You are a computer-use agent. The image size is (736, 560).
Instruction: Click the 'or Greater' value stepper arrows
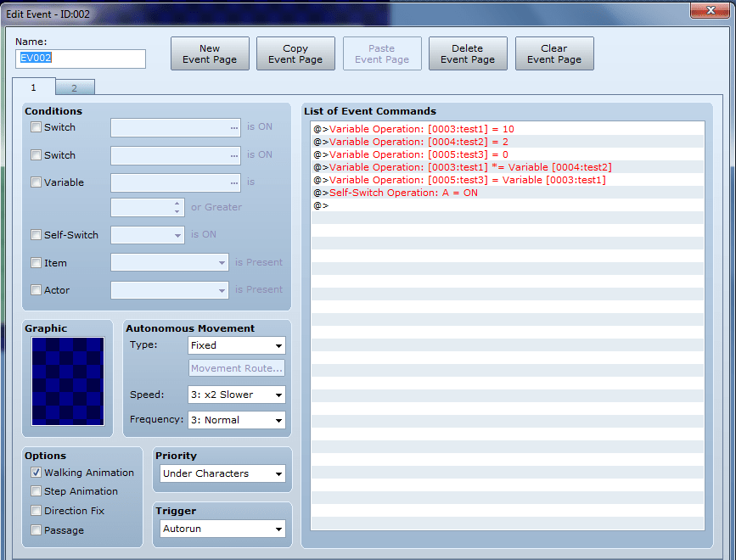click(x=177, y=207)
